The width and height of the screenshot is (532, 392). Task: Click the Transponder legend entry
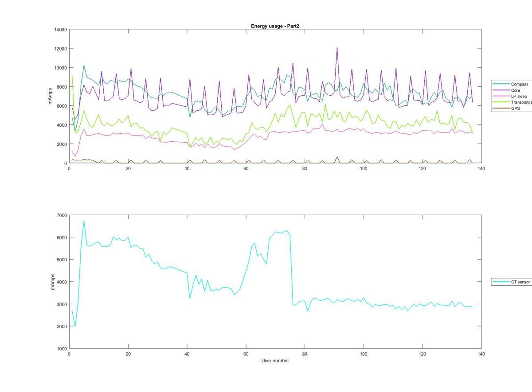(x=512, y=102)
